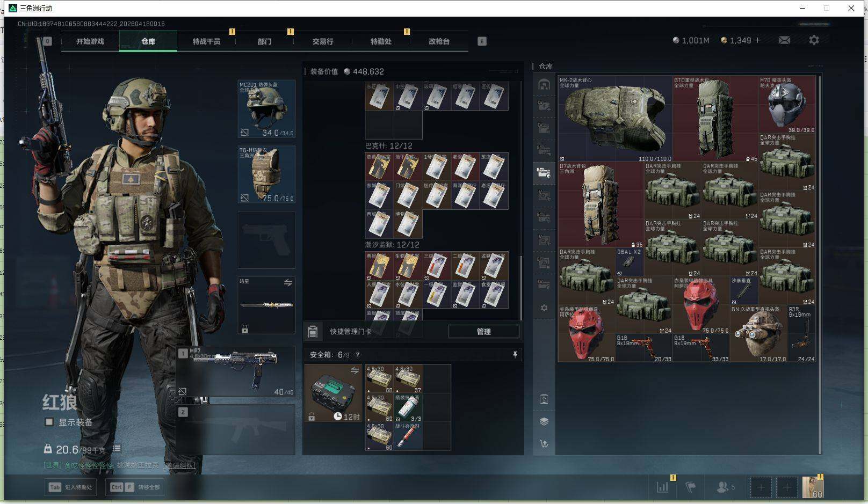
Task: Open the 开始游戏 tab
Action: click(90, 41)
